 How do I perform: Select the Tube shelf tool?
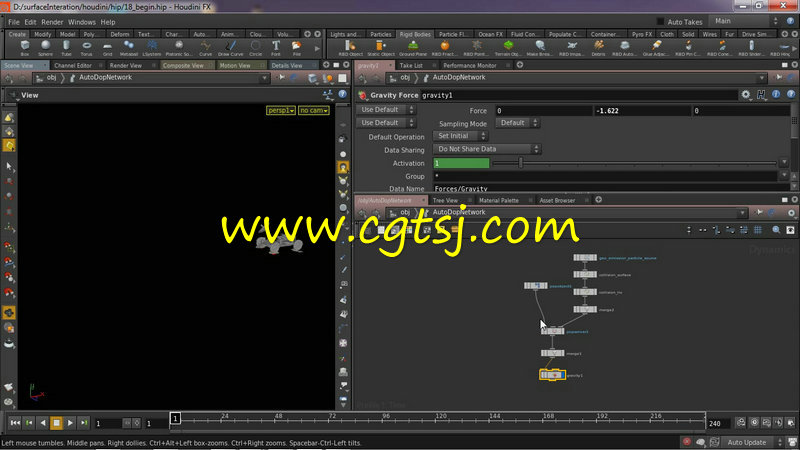(x=66, y=48)
